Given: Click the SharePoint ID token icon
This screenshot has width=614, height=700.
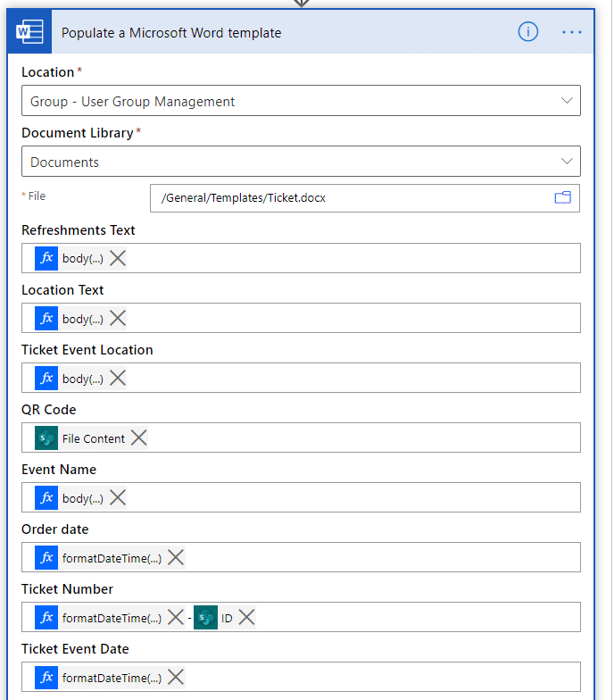Looking at the screenshot, I should click(205, 618).
